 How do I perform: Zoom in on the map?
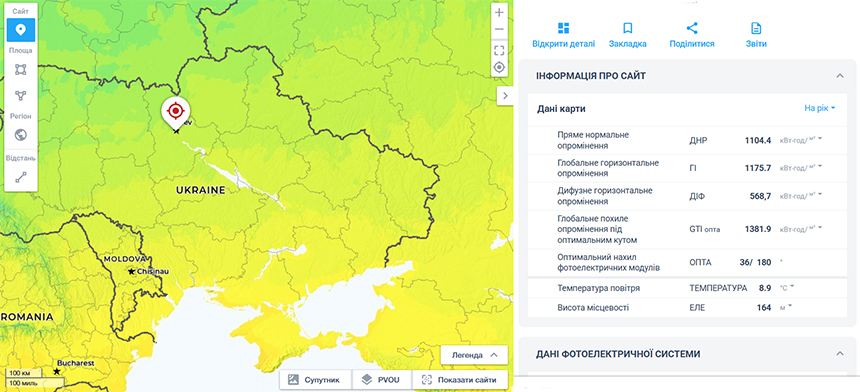(x=499, y=13)
